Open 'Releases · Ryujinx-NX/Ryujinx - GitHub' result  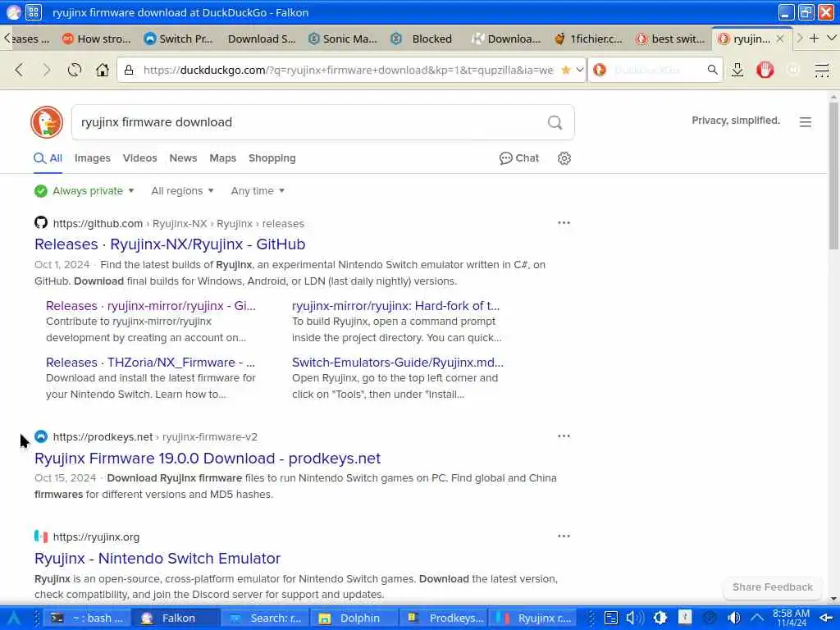pyautogui.click(x=170, y=244)
